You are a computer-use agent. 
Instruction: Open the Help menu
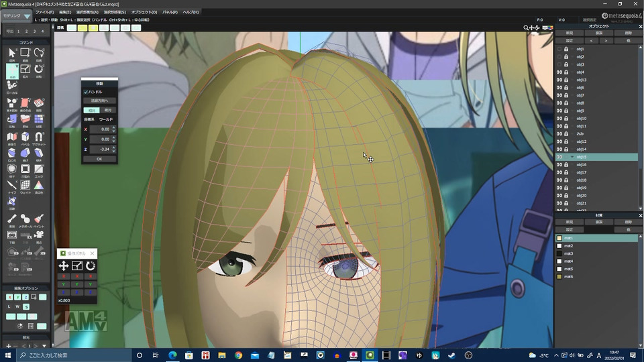click(x=191, y=12)
